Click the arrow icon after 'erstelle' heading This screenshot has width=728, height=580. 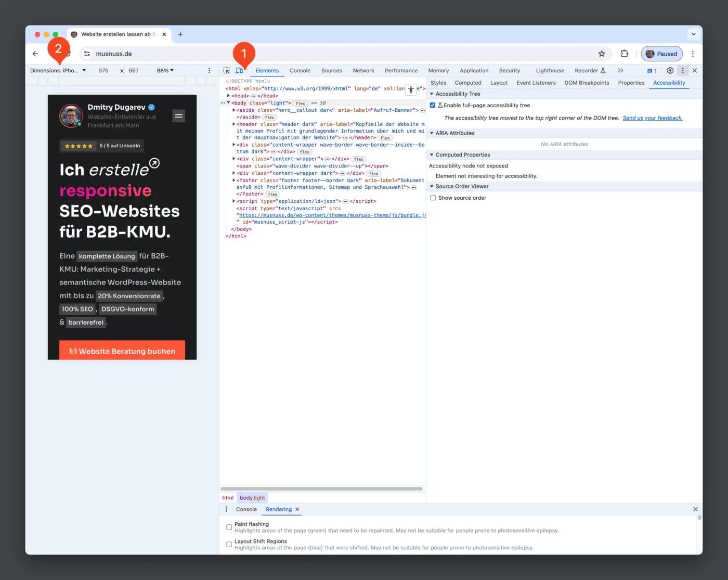[x=154, y=163]
